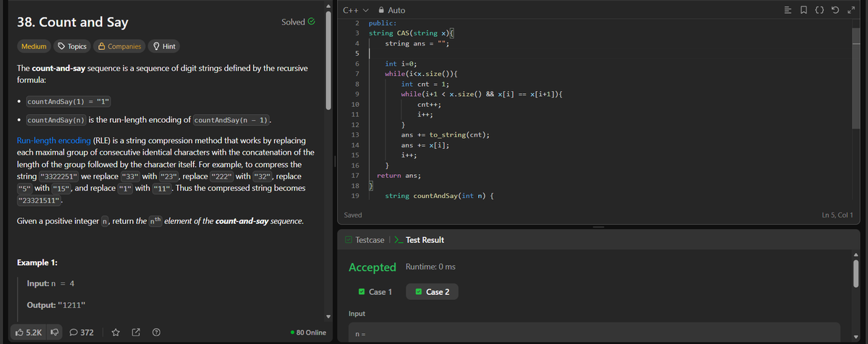Click the 'Example 1:' heading
Screen dimensions: 868x344
(37, 262)
